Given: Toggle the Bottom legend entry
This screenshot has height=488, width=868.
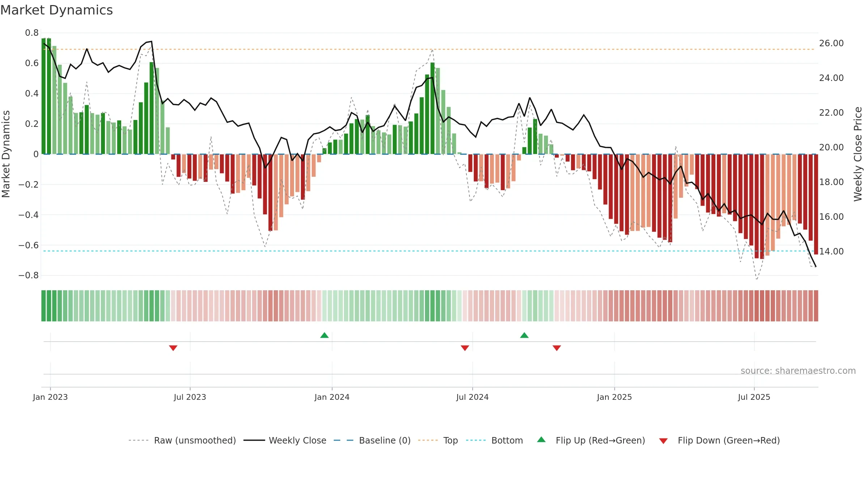Looking at the screenshot, I should point(494,440).
